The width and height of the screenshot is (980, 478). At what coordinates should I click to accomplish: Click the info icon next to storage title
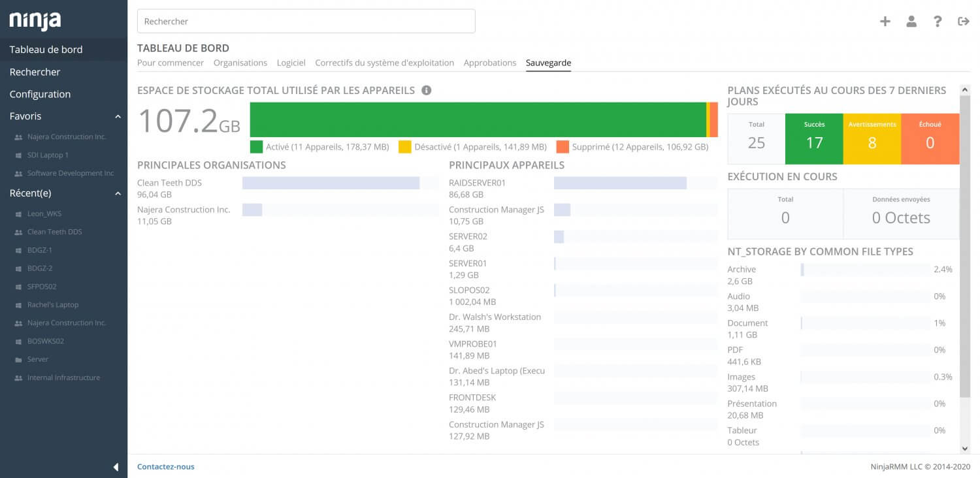pos(427,90)
